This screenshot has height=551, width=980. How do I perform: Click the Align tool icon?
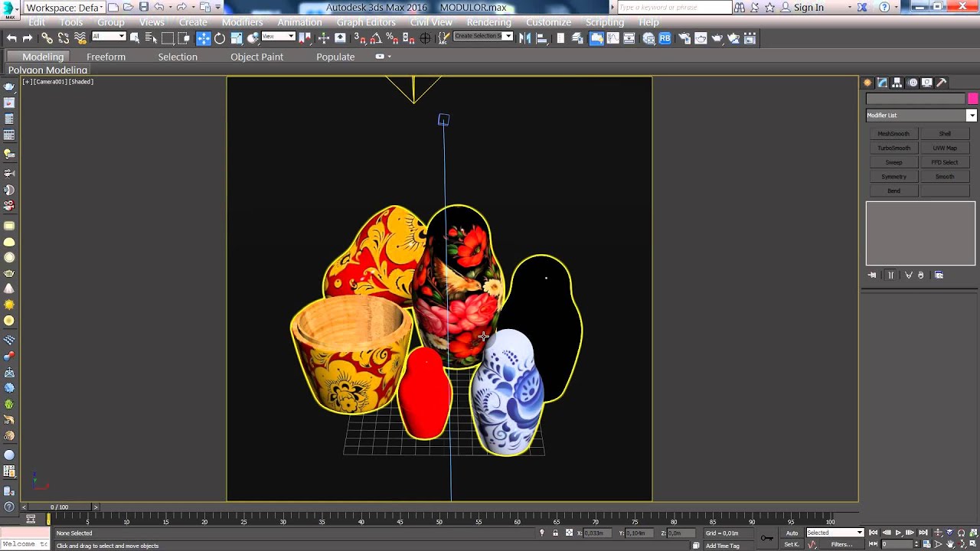542,38
